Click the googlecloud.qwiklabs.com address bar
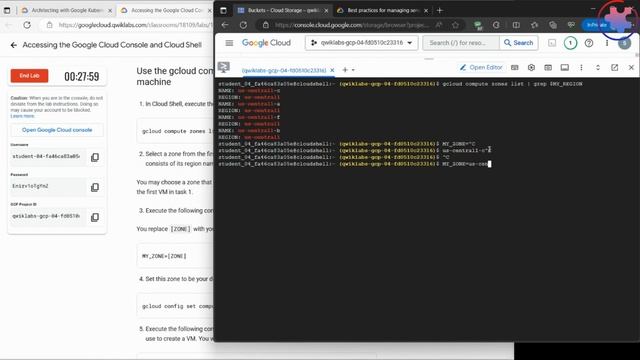 (130, 25)
